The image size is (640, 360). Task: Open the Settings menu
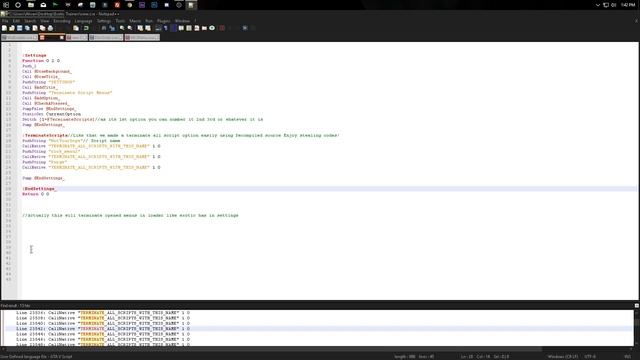(x=104, y=21)
